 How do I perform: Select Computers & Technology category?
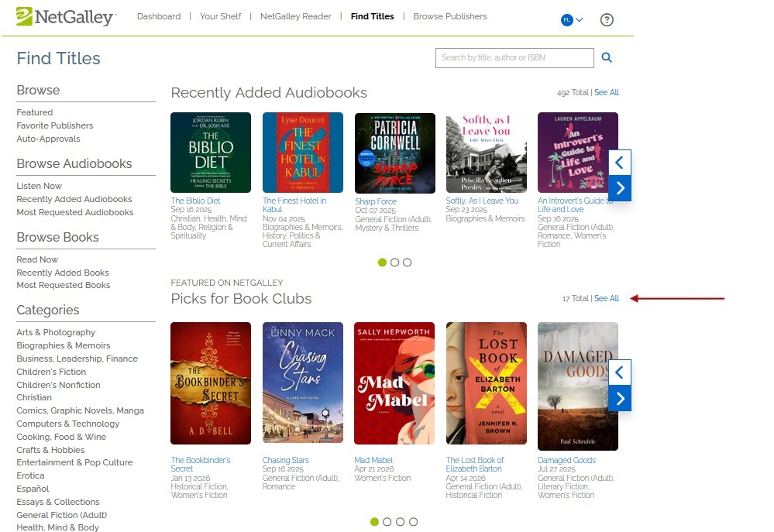pyautogui.click(x=68, y=424)
